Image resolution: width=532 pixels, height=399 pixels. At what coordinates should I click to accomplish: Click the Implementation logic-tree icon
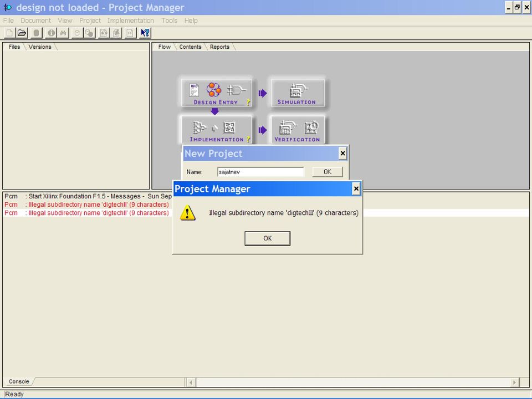[x=199, y=128]
